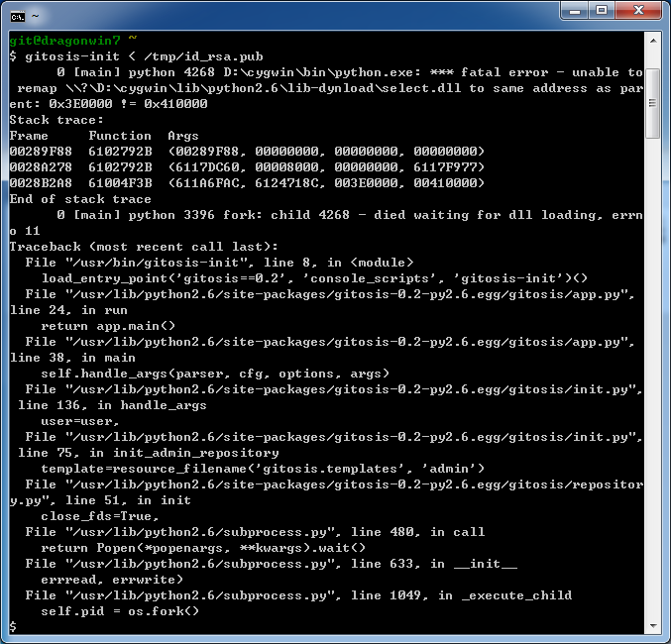The height and width of the screenshot is (644, 671).
Task: Click frame address 00289F88
Action: pos(41,152)
